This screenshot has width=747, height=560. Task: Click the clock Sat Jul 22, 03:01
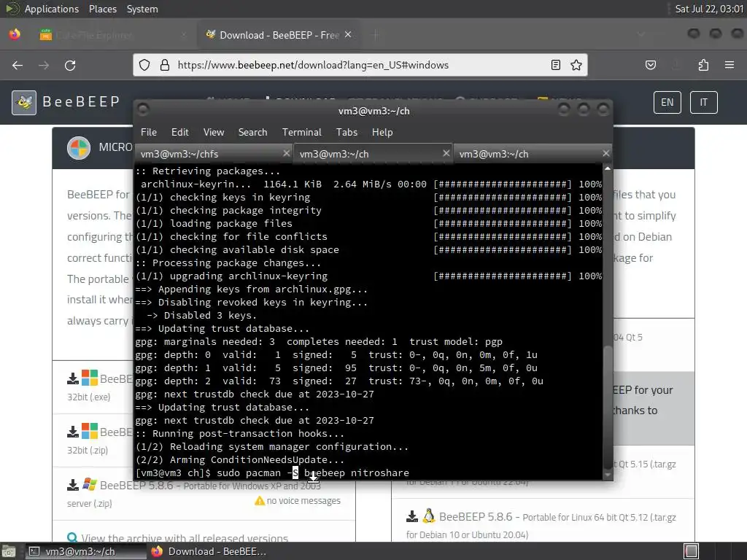pos(709,9)
